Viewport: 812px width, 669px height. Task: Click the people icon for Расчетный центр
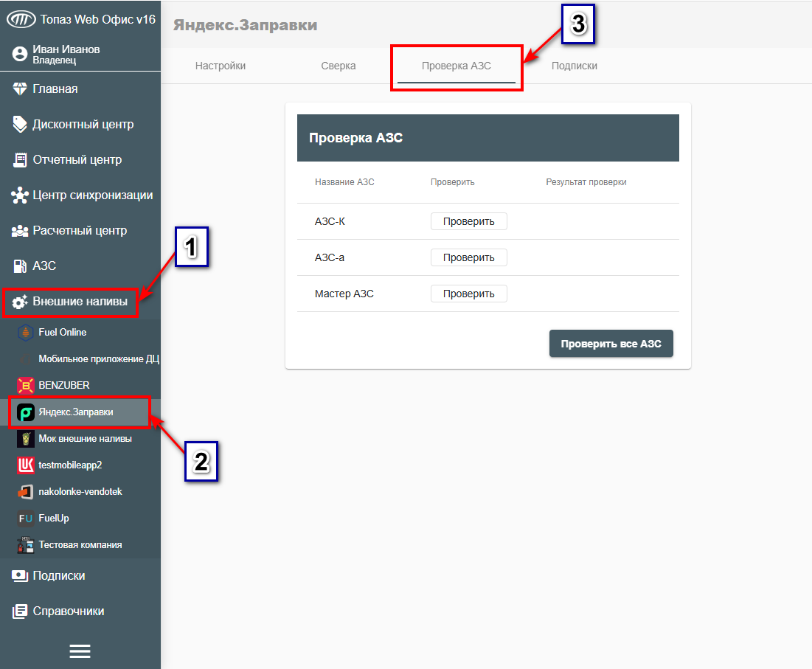20,231
